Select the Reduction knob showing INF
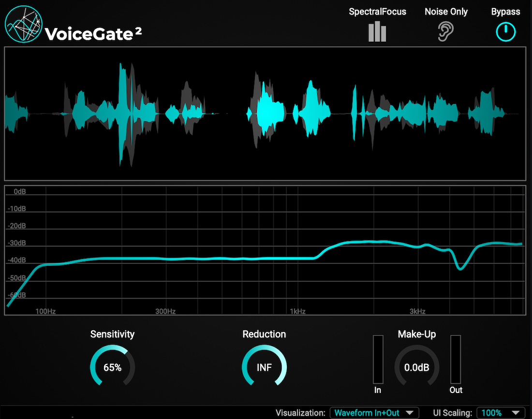 (x=264, y=367)
